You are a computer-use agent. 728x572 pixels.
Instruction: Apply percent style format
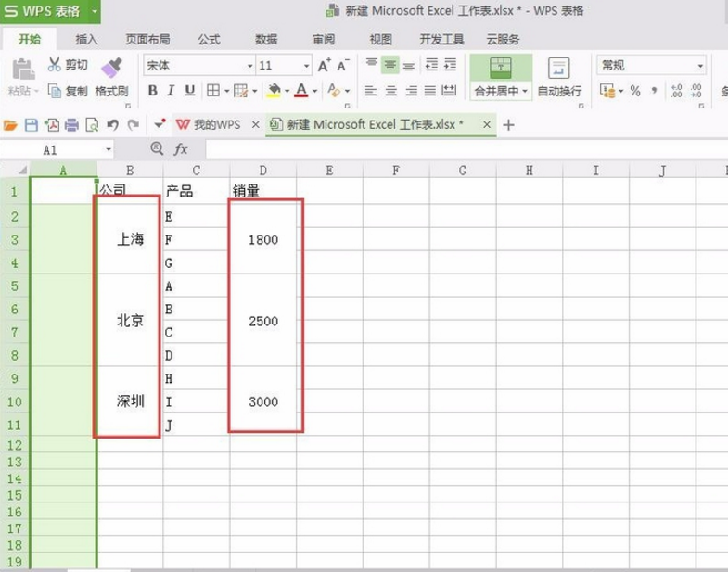tap(635, 91)
